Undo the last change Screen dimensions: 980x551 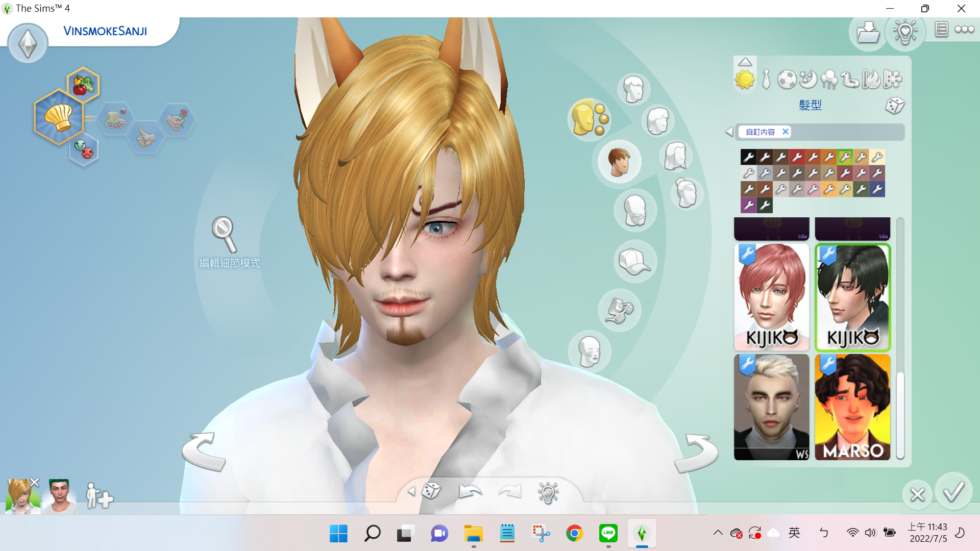(470, 491)
